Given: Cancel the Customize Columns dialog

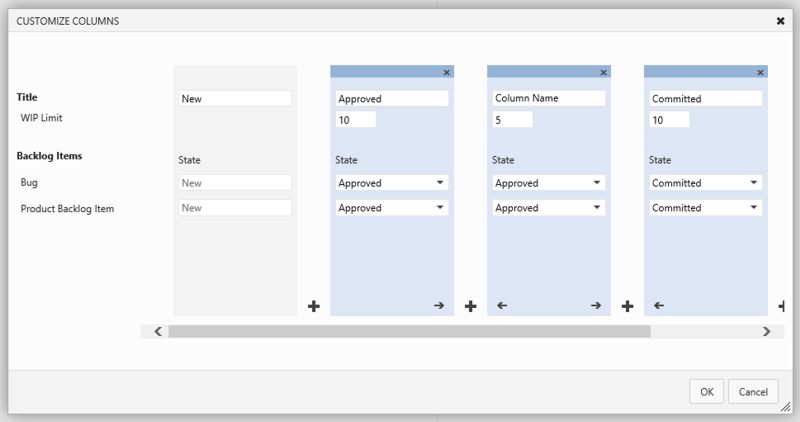Looking at the screenshot, I should coord(753,391).
